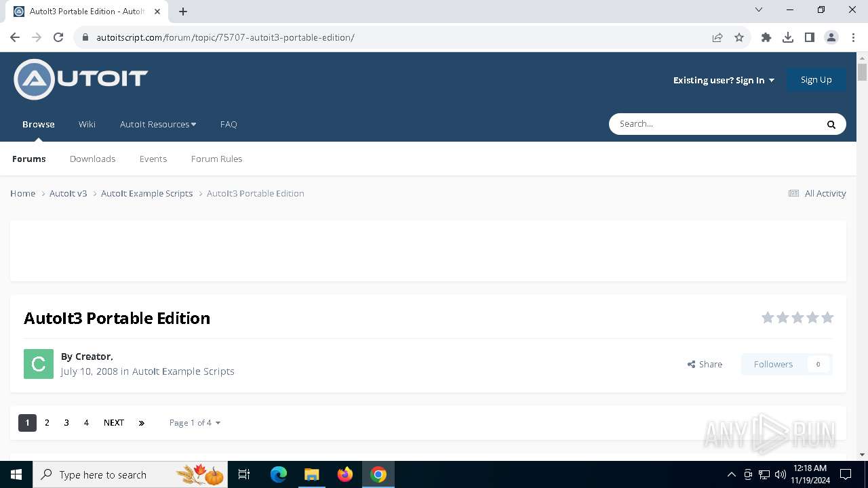Viewport: 868px width, 488px height.
Task: Click the search magnifier icon
Action: click(x=831, y=124)
